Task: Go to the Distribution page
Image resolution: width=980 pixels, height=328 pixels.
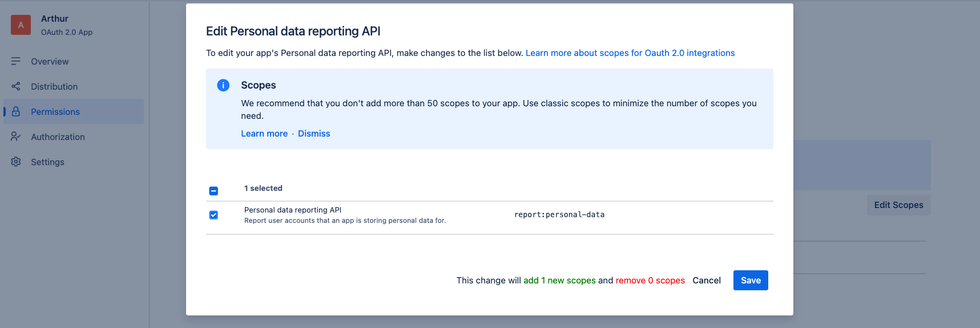Action: point(54,87)
